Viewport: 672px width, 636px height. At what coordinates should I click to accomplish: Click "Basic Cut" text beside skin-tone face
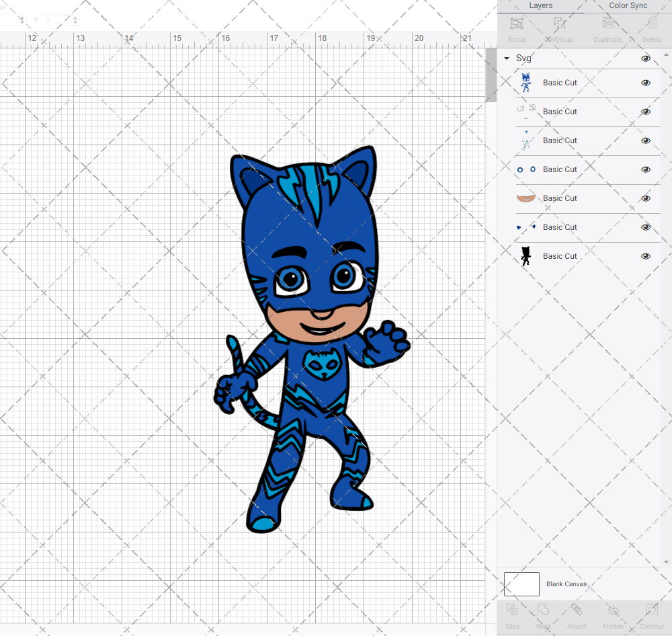(560, 198)
